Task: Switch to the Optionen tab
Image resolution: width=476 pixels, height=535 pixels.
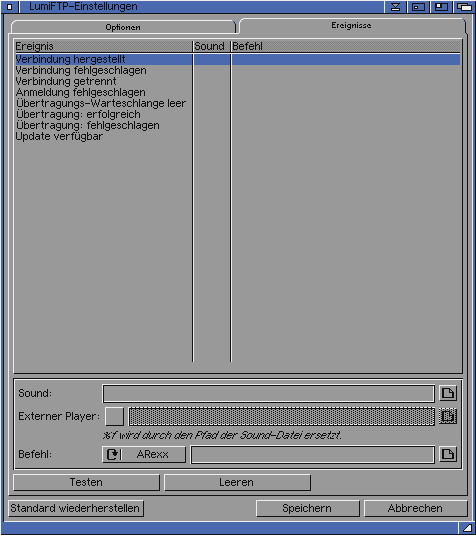Action: tap(123, 27)
